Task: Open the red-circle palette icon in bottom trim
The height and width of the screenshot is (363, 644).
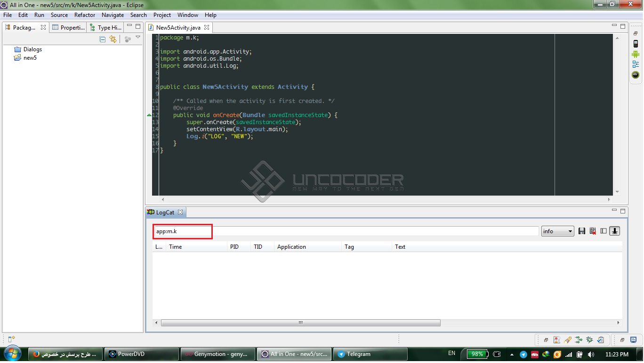Action: click(x=557, y=339)
